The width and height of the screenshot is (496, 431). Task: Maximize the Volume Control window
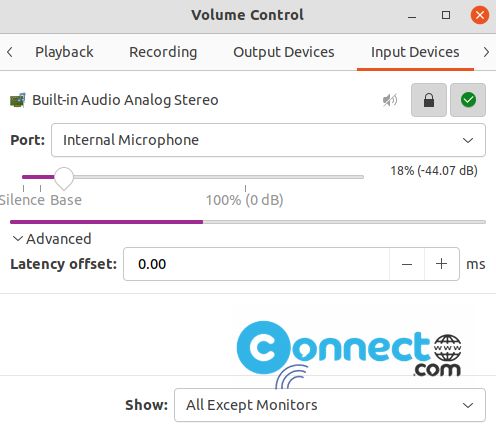[446, 15]
